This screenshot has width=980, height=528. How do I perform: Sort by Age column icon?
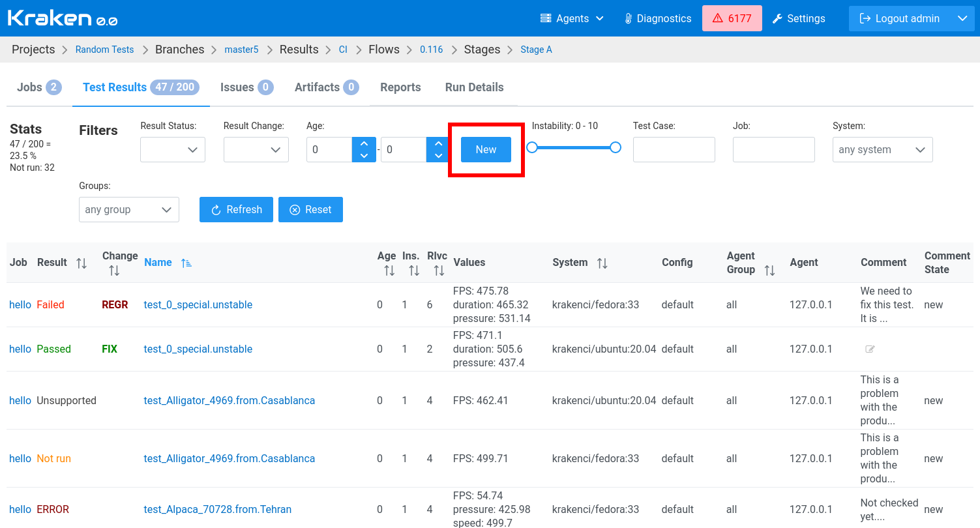[x=389, y=270]
